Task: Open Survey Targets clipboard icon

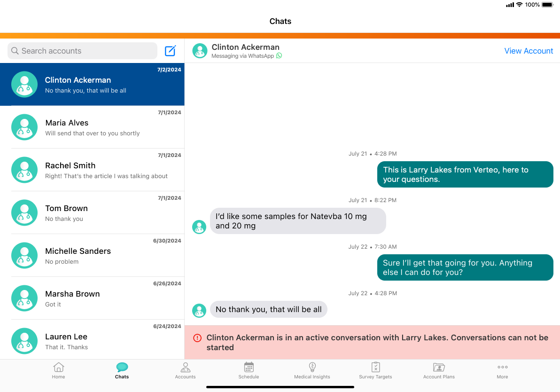Action: pos(375,368)
